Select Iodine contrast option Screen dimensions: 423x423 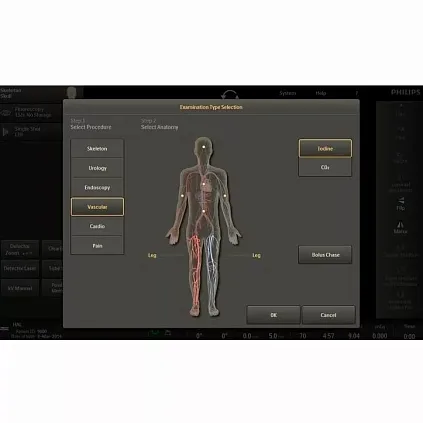pyautogui.click(x=325, y=148)
